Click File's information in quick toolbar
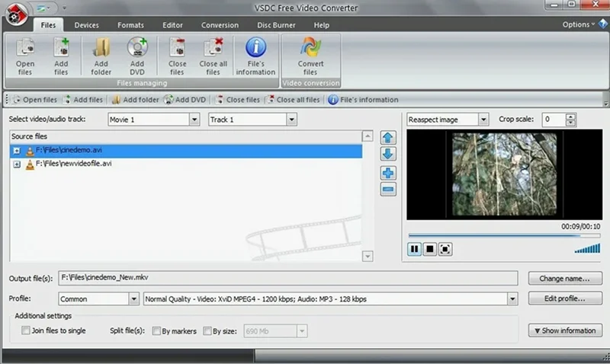 coord(364,100)
